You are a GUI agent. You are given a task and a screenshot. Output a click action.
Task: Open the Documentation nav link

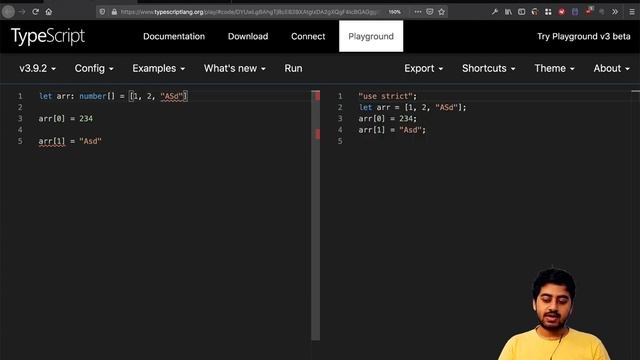(174, 36)
